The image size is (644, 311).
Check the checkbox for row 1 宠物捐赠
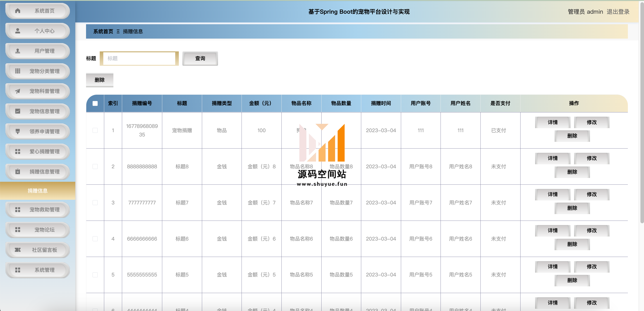pyautogui.click(x=95, y=130)
